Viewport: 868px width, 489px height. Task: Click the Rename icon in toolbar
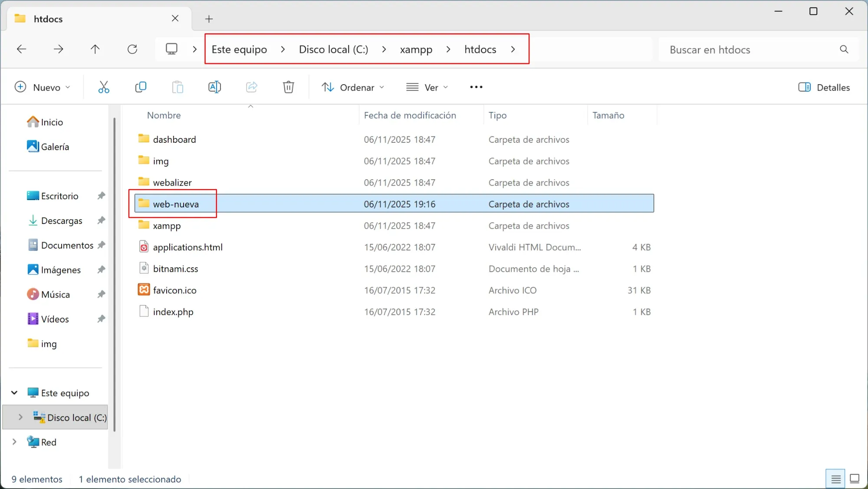(x=214, y=87)
